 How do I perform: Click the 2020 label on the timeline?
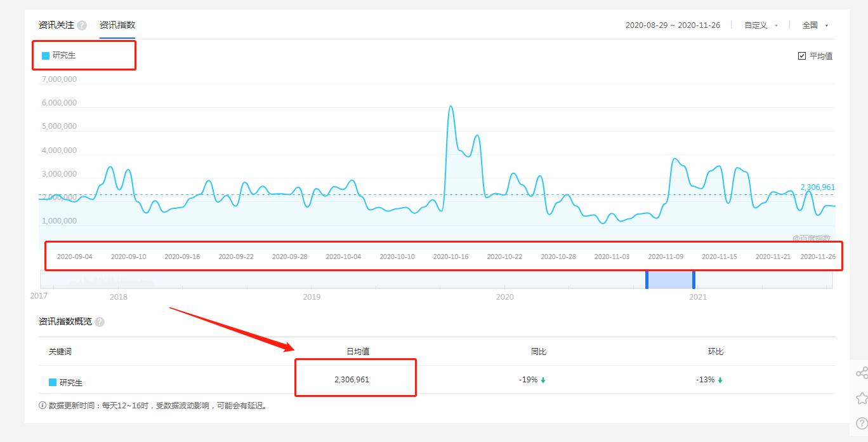(x=504, y=297)
